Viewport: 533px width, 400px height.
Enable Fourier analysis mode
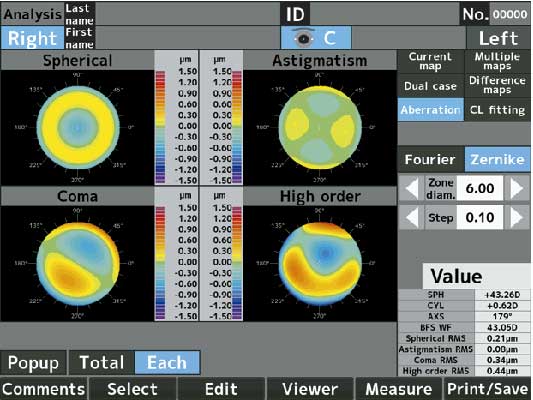point(431,159)
